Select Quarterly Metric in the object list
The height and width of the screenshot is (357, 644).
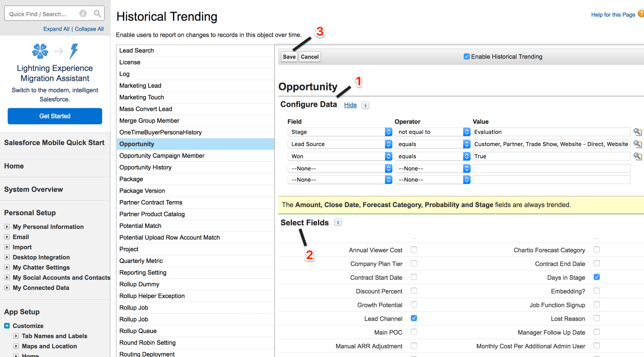[195, 261]
